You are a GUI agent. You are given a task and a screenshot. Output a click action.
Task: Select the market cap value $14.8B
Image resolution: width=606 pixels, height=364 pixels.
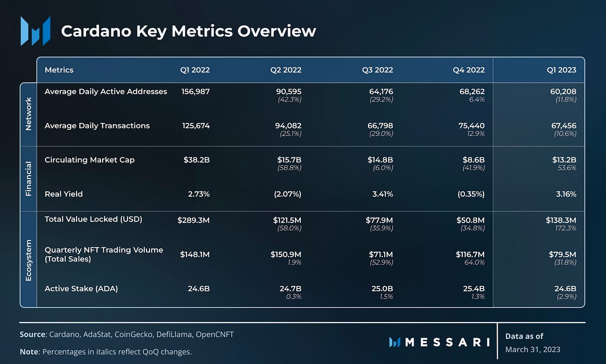click(380, 160)
